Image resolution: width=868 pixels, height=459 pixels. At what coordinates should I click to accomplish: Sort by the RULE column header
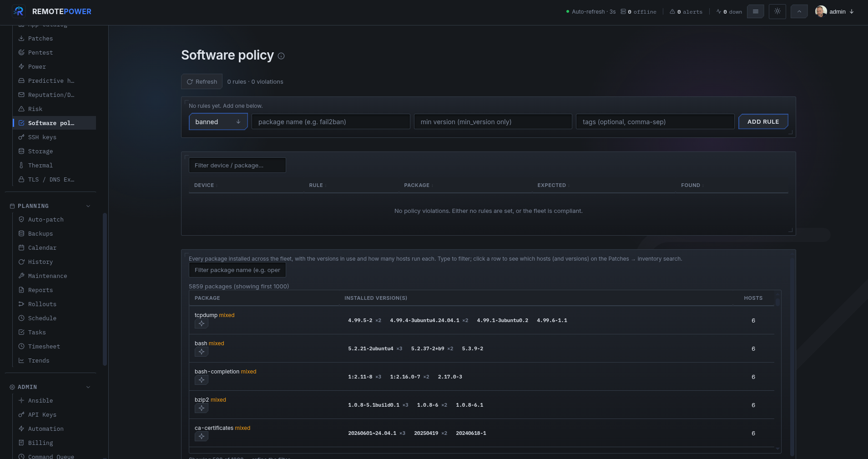pos(318,185)
